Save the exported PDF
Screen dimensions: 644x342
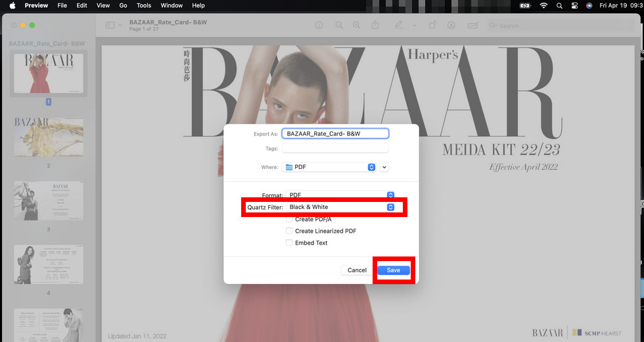pyautogui.click(x=394, y=270)
